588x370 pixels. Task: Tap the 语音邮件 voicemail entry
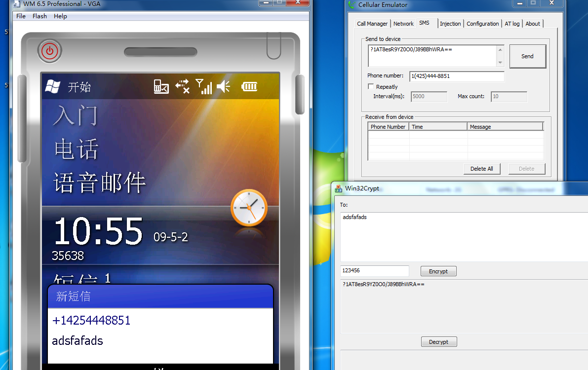tap(100, 183)
